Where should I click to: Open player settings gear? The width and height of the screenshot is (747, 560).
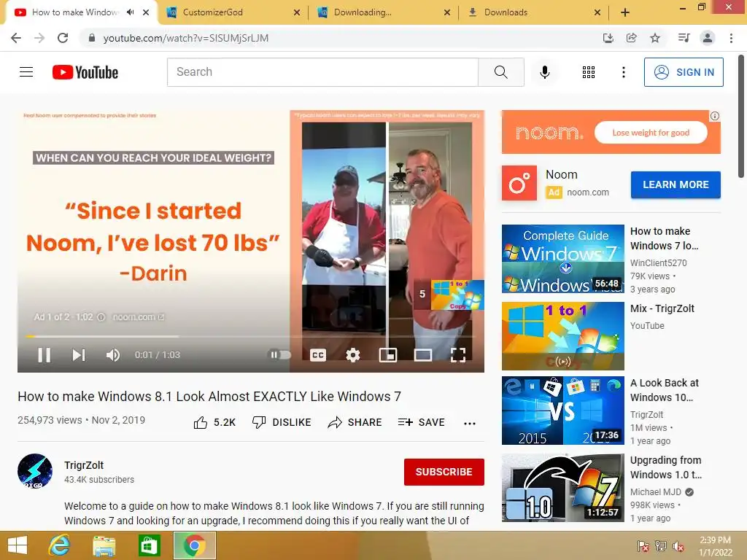click(x=353, y=355)
